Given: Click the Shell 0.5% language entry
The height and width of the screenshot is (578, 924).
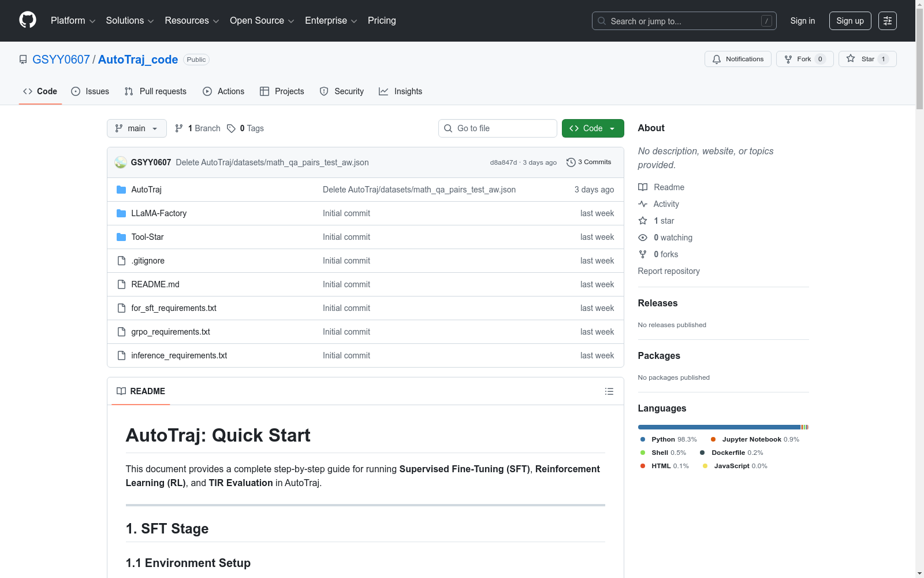Looking at the screenshot, I should click(663, 453).
